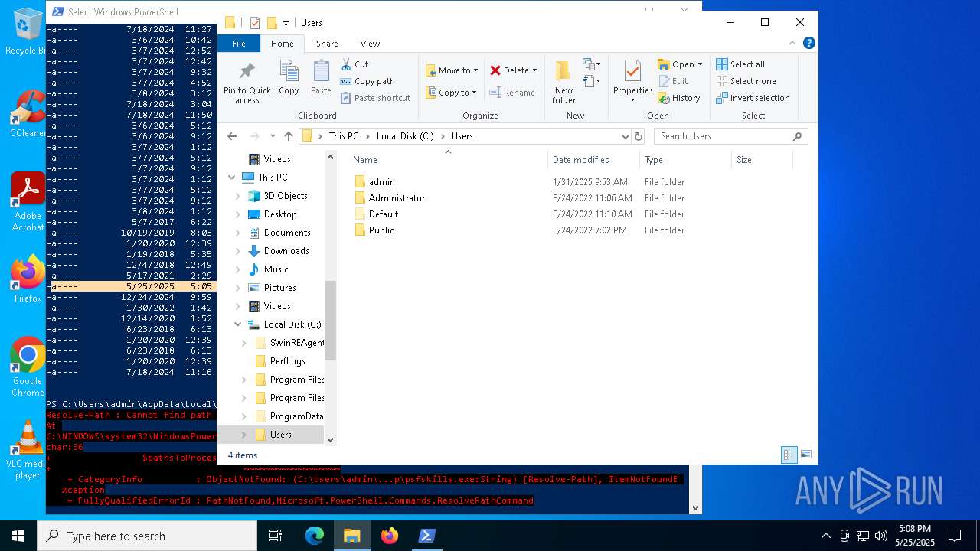Click Invert selection in ribbon
This screenshot has width=980, height=551.
point(753,98)
